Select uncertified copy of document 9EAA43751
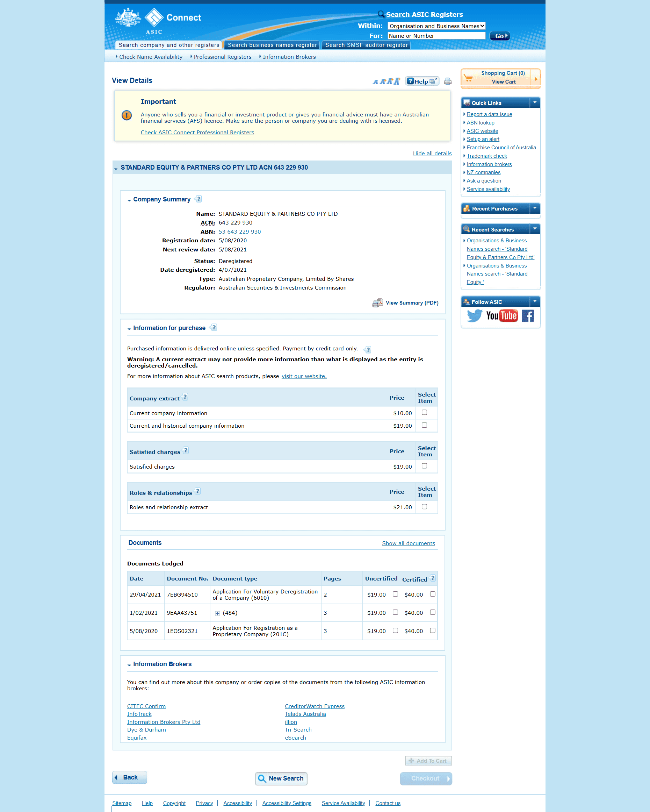 395,612
